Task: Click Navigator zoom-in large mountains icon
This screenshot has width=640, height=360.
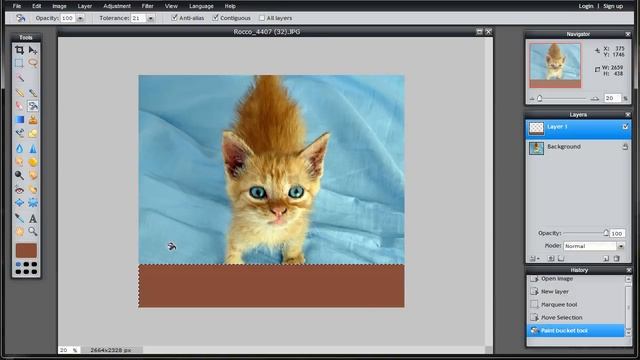Action: click(x=595, y=98)
